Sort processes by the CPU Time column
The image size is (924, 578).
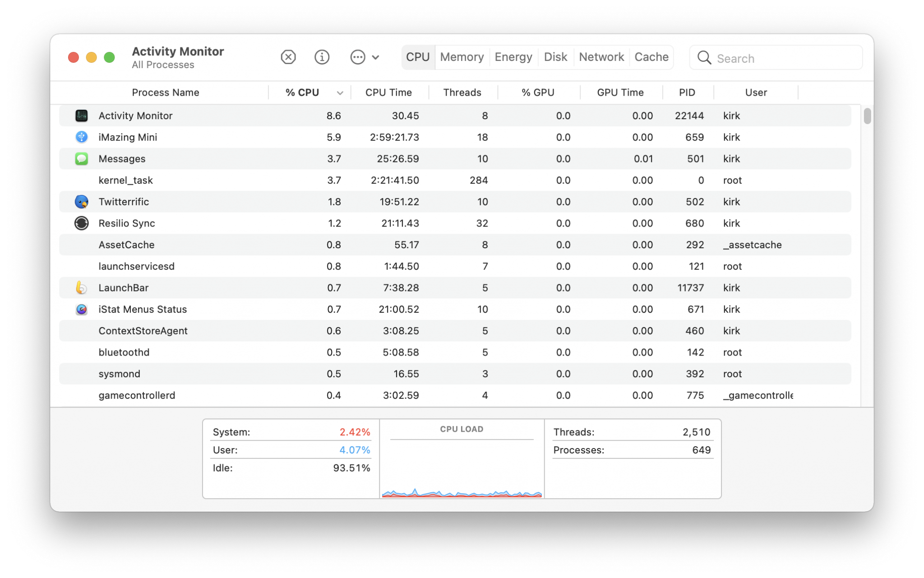click(388, 92)
